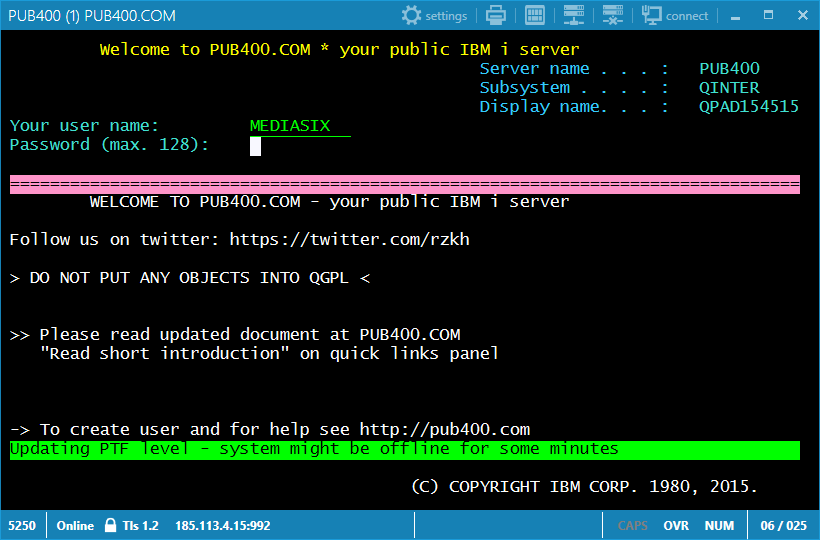Screen dimensions: 820x540
Task: Click the 5250 label in status bar
Action: pyautogui.click(x=20, y=525)
